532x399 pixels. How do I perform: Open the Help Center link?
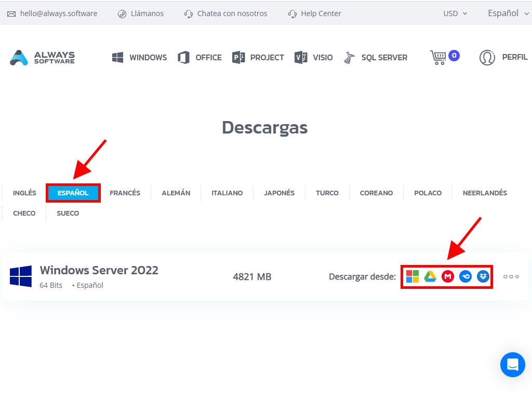point(315,14)
